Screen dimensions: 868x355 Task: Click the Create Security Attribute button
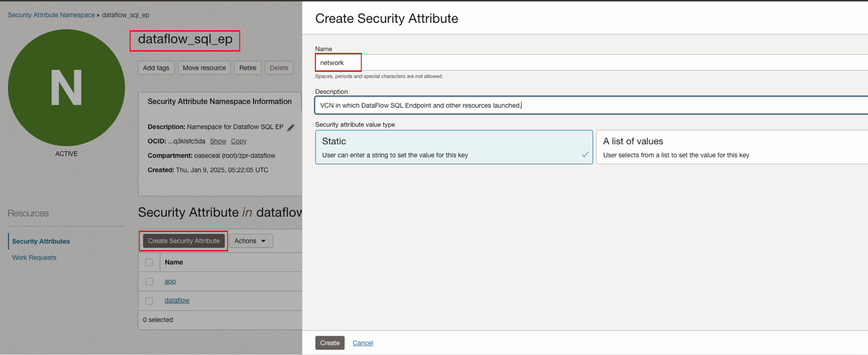pyautogui.click(x=184, y=241)
